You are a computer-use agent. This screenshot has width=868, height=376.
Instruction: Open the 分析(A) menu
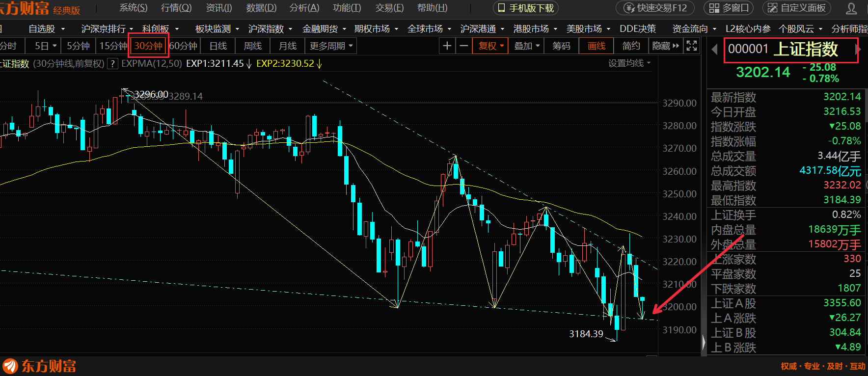coord(304,8)
